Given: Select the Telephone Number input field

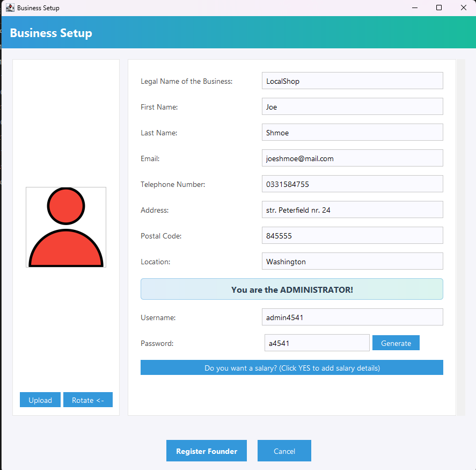Looking at the screenshot, I should 352,184.
